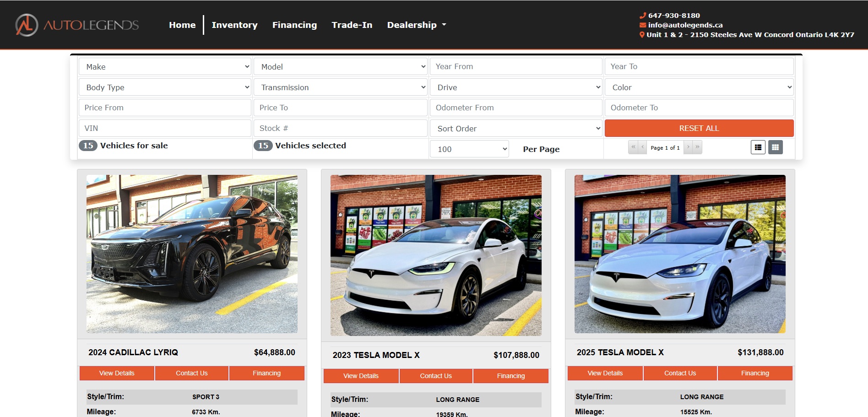Click the VIN search field

coord(165,128)
